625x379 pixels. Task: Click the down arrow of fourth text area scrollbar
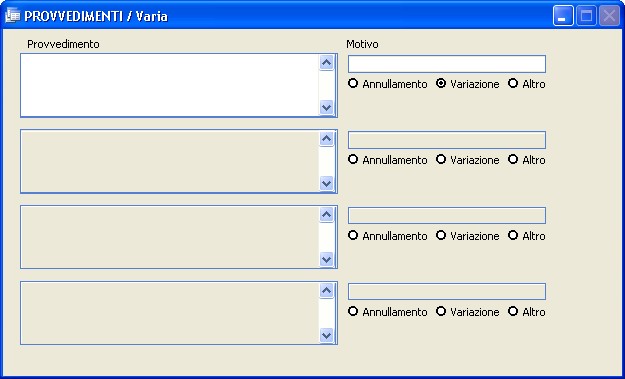tap(326, 335)
